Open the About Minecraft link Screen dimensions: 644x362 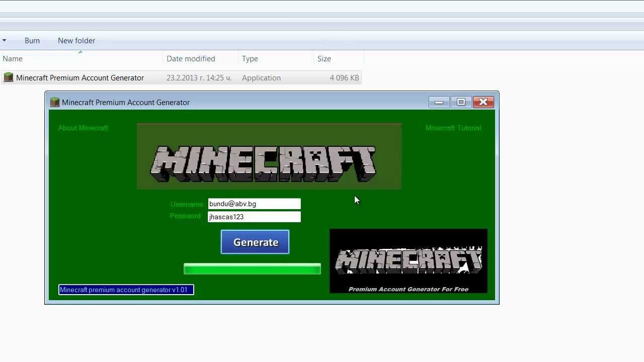click(83, 128)
